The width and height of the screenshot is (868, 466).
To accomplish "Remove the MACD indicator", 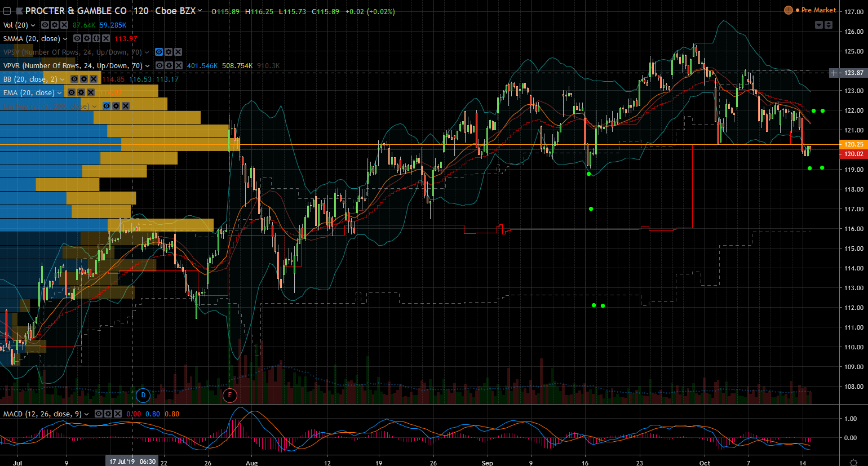I will (x=118, y=414).
